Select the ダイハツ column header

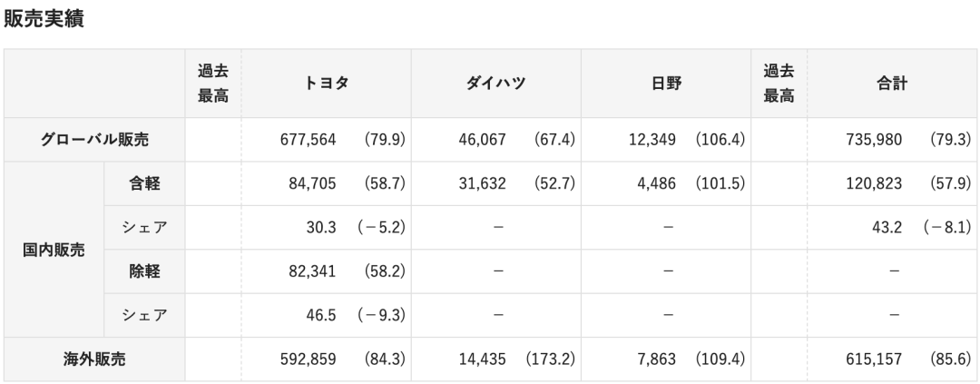tap(495, 84)
